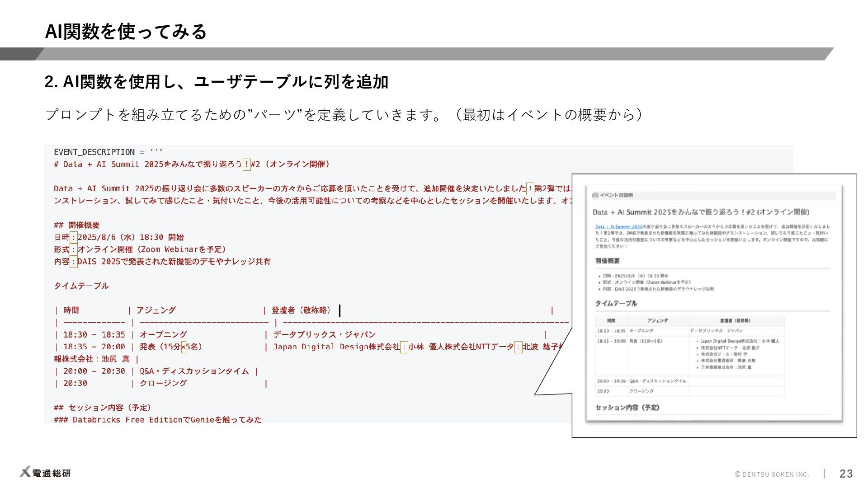Open the event description screenshot thumbnail
The height and width of the screenshot is (488, 868).
tap(714, 303)
